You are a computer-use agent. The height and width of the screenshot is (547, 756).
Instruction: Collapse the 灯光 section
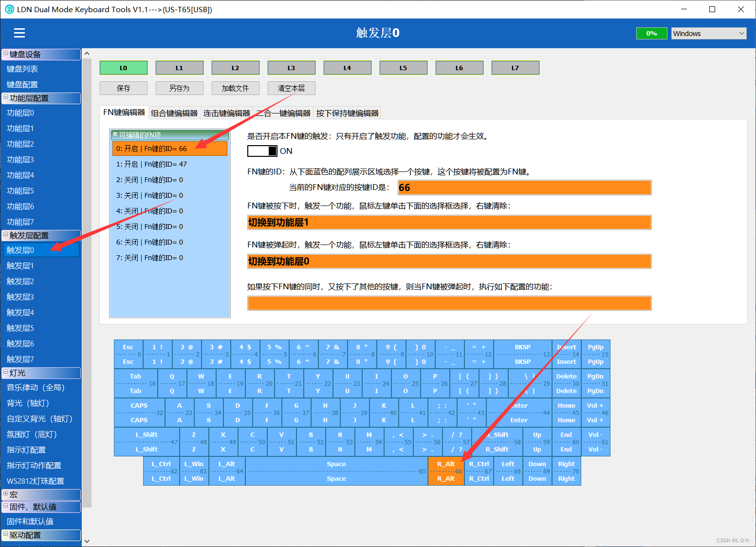click(x=5, y=372)
